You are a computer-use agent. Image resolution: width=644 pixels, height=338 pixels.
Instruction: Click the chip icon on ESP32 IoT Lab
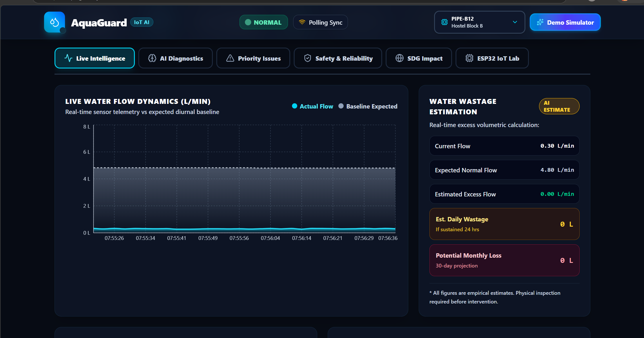469,58
